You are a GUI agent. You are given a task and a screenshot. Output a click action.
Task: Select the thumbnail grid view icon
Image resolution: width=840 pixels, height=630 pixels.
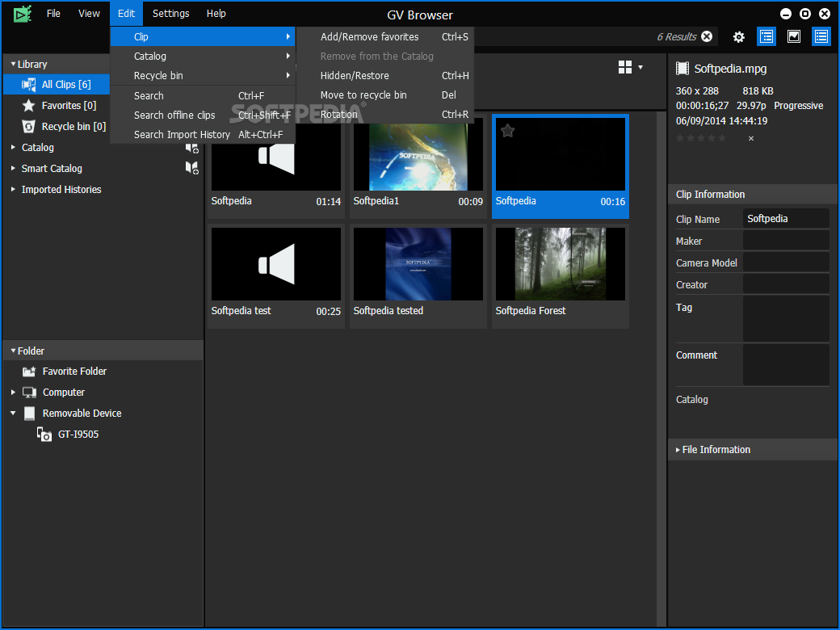pyautogui.click(x=625, y=67)
